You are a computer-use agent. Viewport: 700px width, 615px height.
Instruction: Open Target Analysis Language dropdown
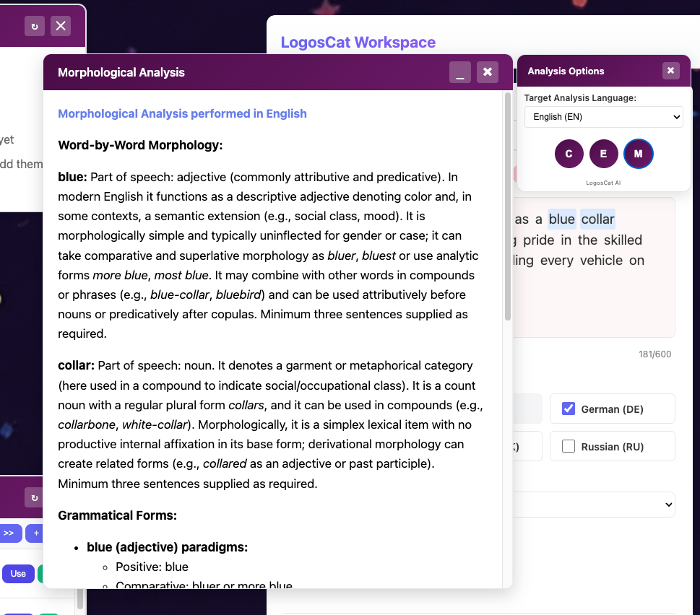603,117
